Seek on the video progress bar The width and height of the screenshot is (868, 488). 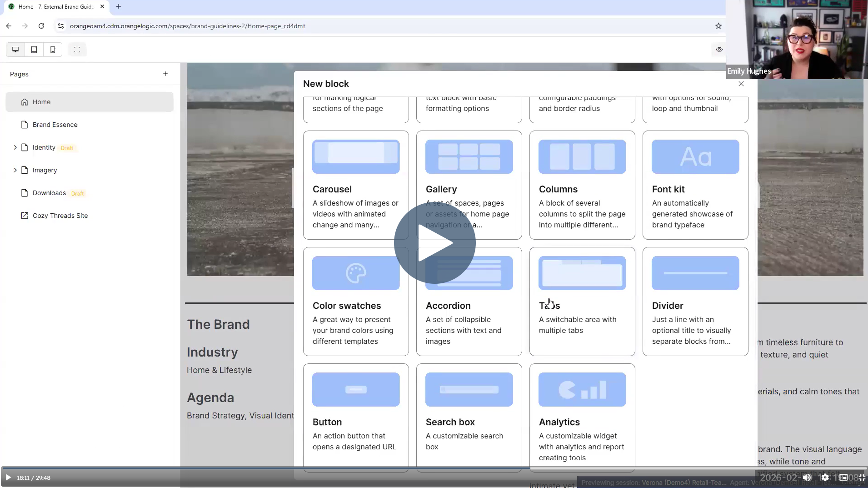click(434, 468)
